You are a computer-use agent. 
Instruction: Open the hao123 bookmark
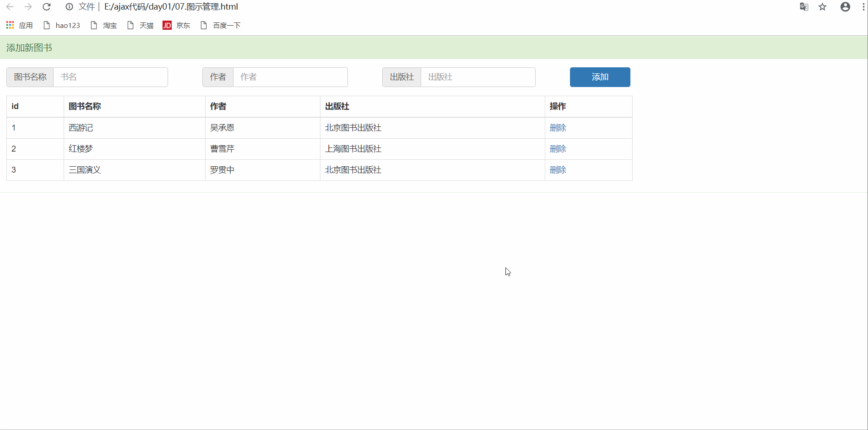61,25
